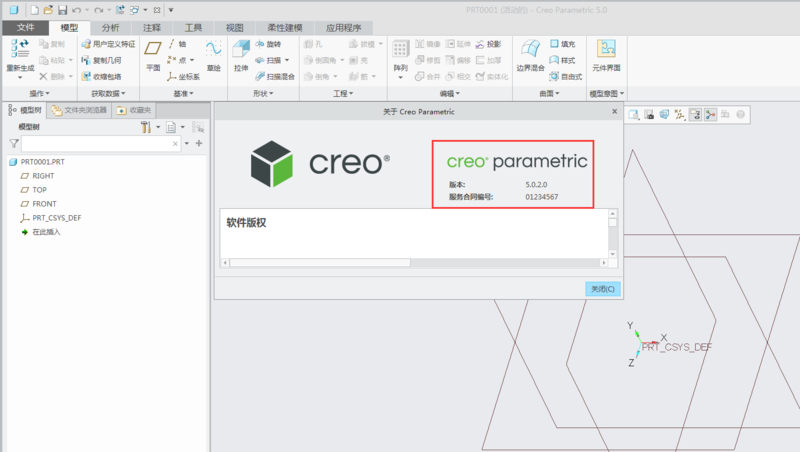
Task: Click the model tree search filter field
Action: [97, 144]
